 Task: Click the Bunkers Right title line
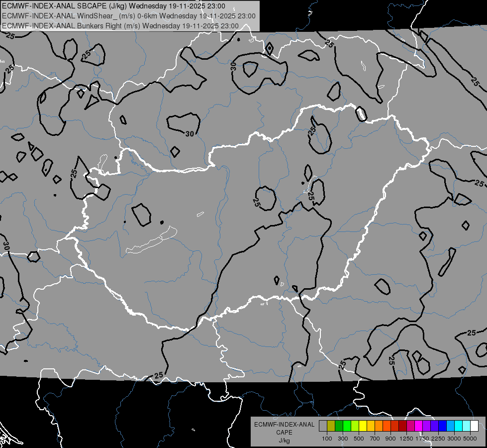pos(120,26)
